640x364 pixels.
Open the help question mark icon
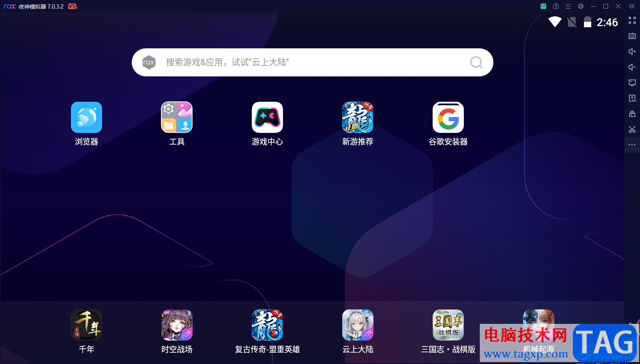click(x=556, y=6)
